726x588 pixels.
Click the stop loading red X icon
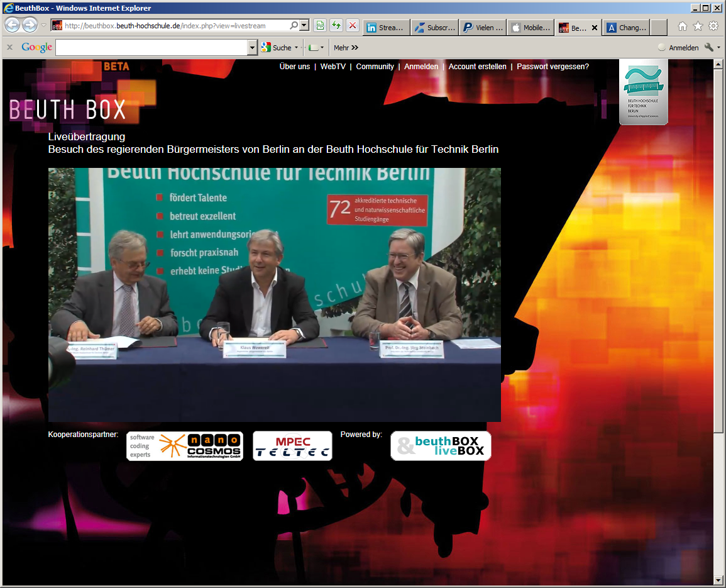coord(353,26)
